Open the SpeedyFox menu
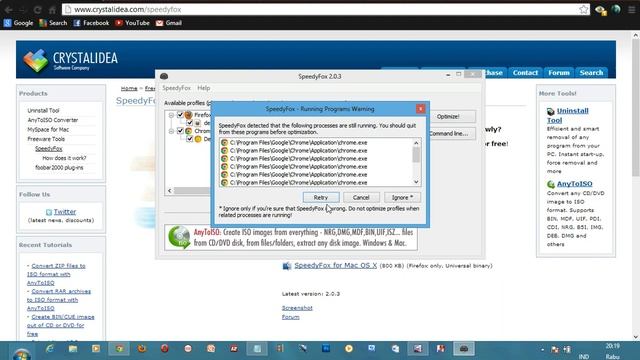Viewport: 640px width, 360px height. (176, 88)
